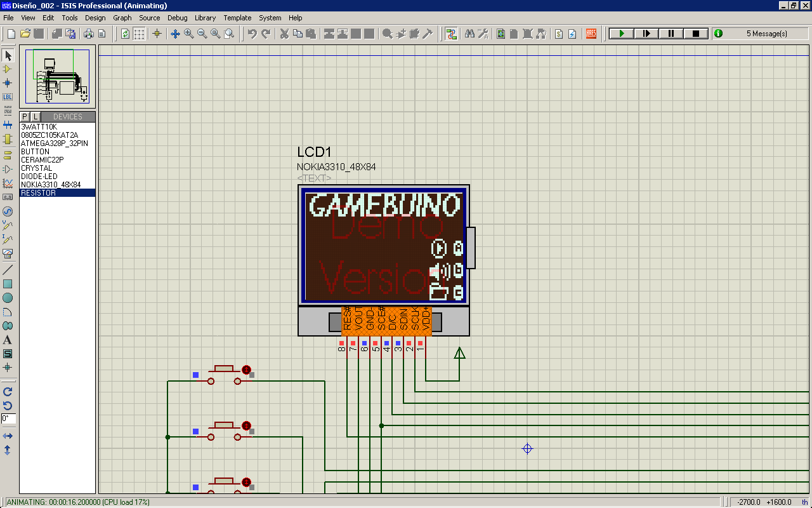This screenshot has height=508, width=812.
Task: Click the L library button
Action: click(36, 117)
